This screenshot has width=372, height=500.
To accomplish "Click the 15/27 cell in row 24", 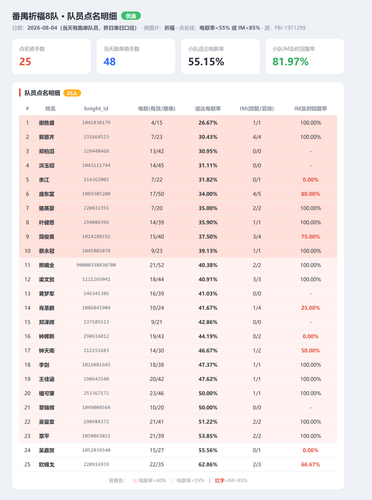I will (x=157, y=450).
